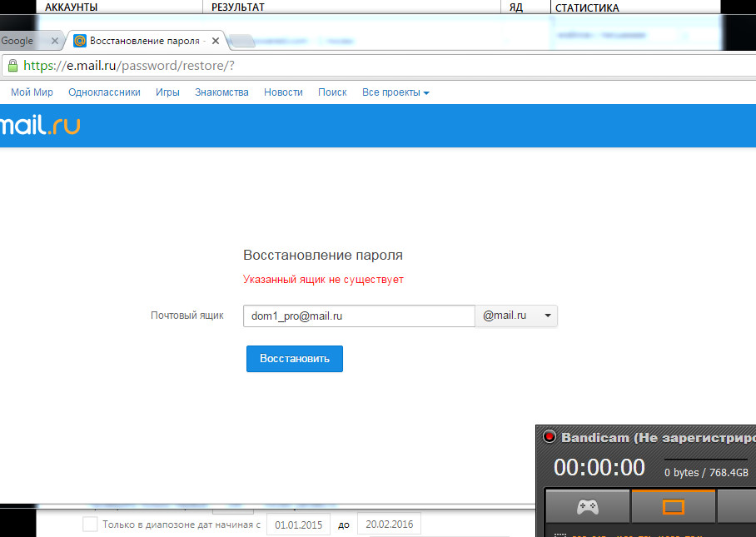Click the Восстановить button
Viewport: 756px width, 537px height.
pos(295,359)
